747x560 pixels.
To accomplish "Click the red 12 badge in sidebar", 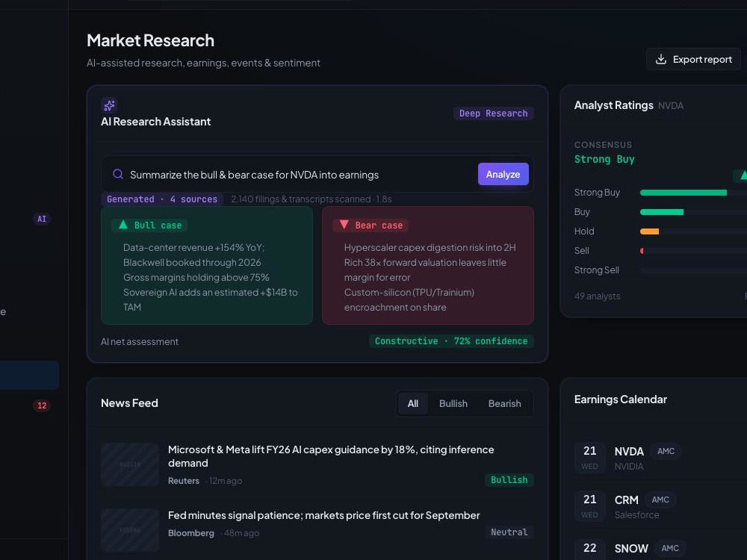I will (x=42, y=405).
